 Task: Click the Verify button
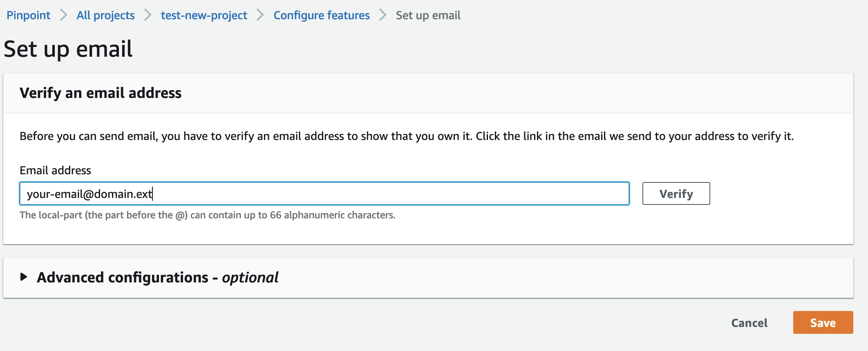tap(676, 193)
